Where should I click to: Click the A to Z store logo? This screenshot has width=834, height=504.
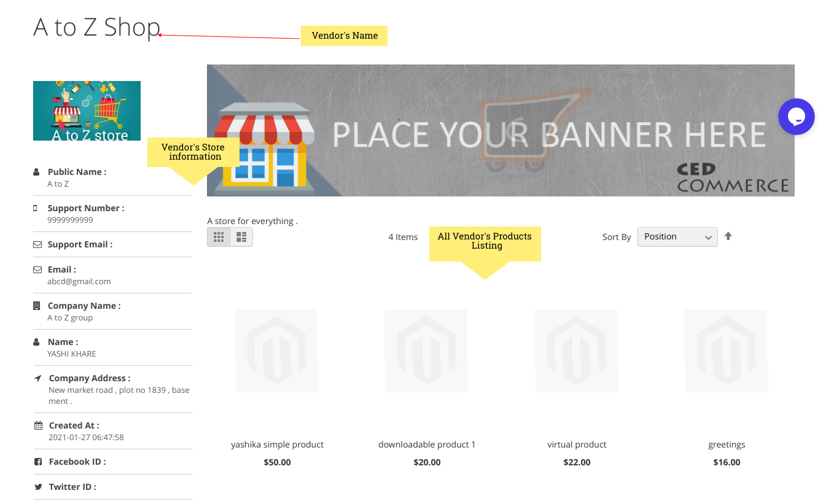click(x=87, y=110)
